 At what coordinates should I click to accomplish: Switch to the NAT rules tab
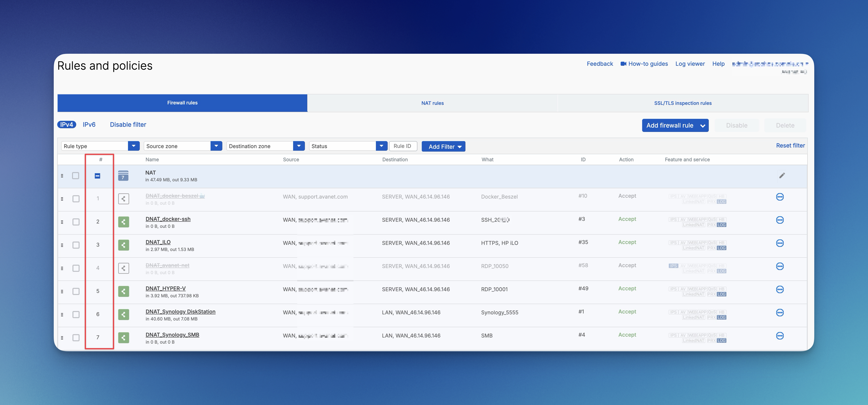pos(433,103)
